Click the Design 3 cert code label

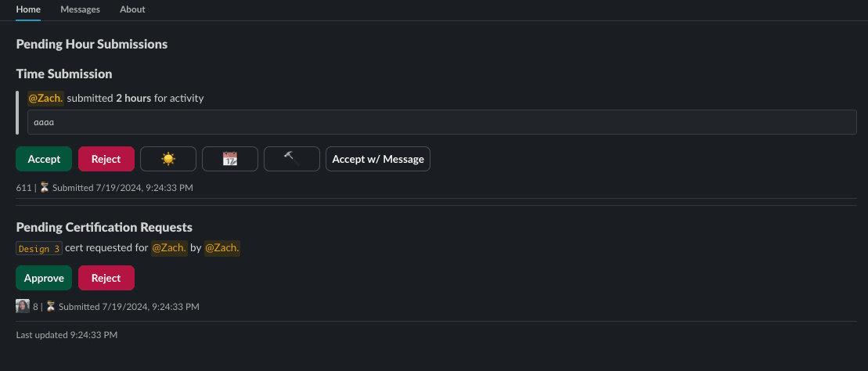(39, 249)
